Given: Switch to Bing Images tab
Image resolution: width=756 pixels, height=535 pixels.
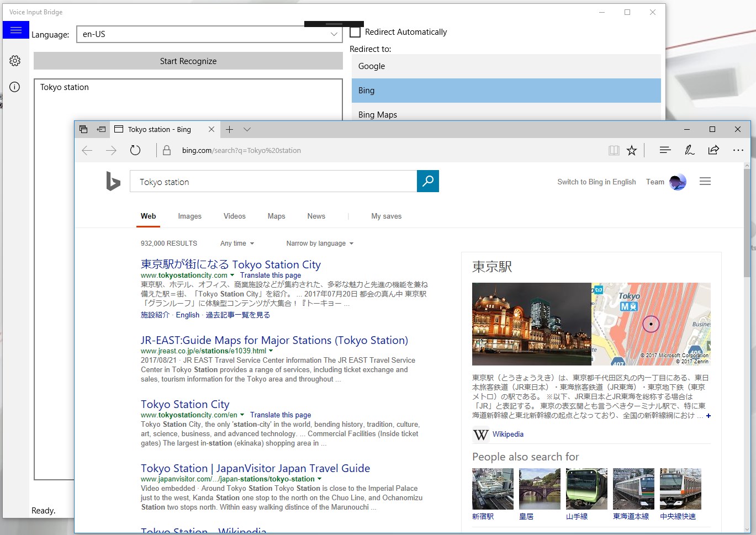Looking at the screenshot, I should [190, 216].
